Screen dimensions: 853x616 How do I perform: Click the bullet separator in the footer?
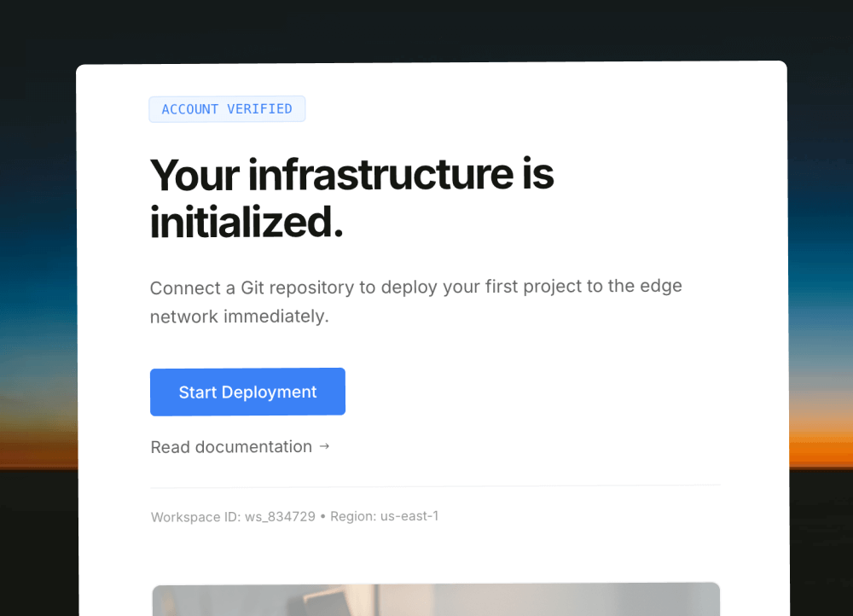pos(324,516)
